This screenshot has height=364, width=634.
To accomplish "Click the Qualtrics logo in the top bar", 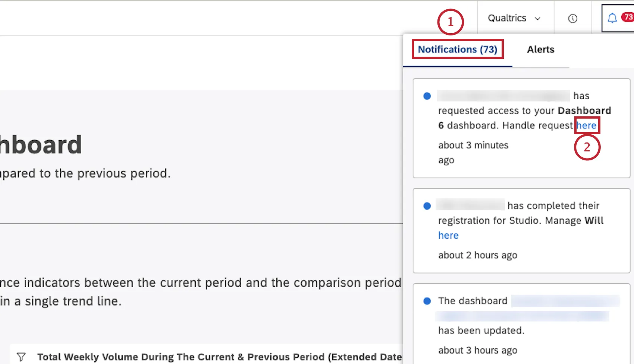I will point(507,18).
